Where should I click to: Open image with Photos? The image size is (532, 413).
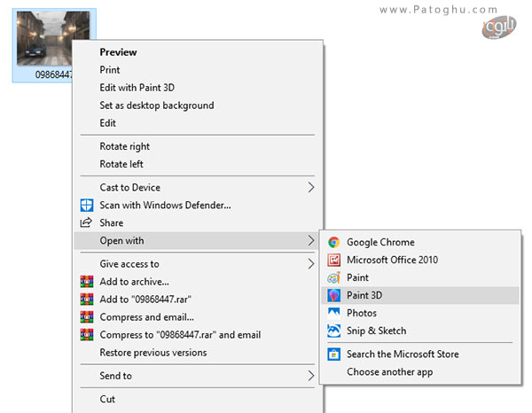tap(420, 313)
